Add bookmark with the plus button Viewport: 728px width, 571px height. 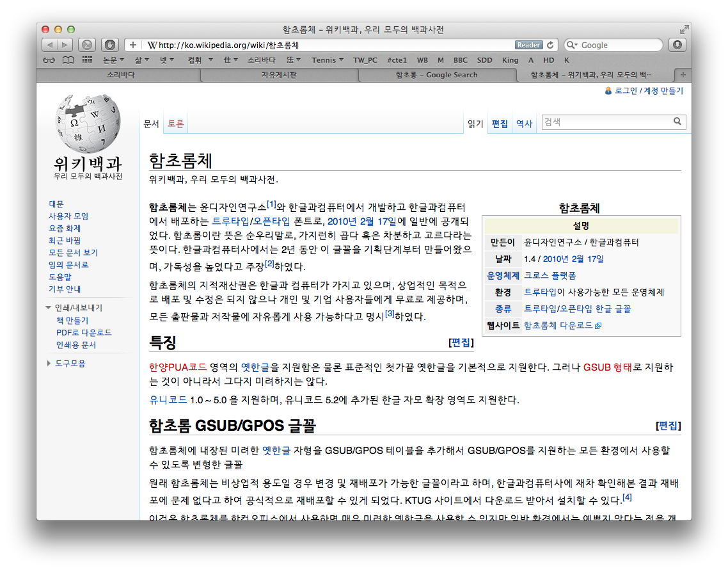pos(133,45)
